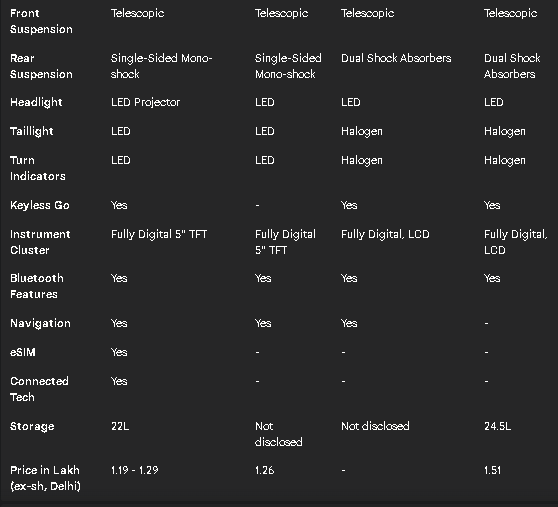Click the '24.5L' storage value
Viewport: 558px width, 507px height.
pyautogui.click(x=497, y=426)
